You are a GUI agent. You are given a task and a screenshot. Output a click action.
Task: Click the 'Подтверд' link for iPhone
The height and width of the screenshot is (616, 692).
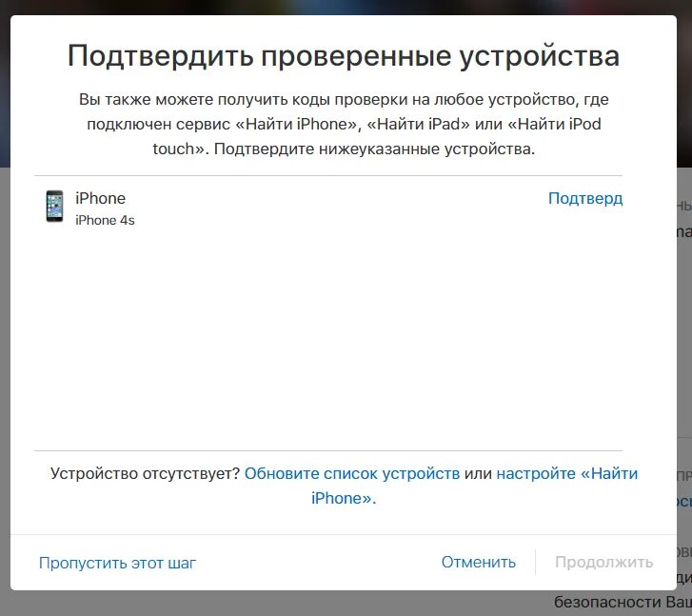coord(585,199)
